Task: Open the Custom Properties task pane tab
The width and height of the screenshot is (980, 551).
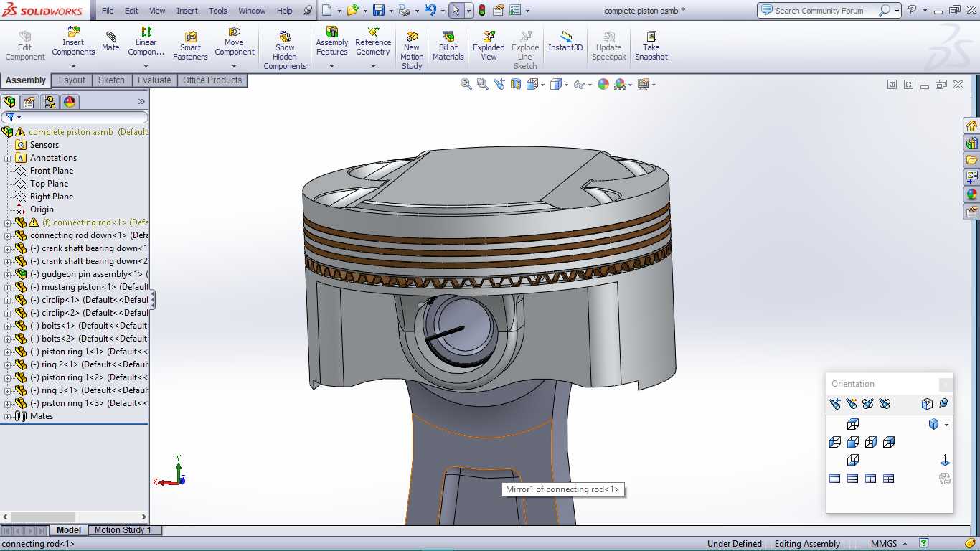Action: [972, 212]
